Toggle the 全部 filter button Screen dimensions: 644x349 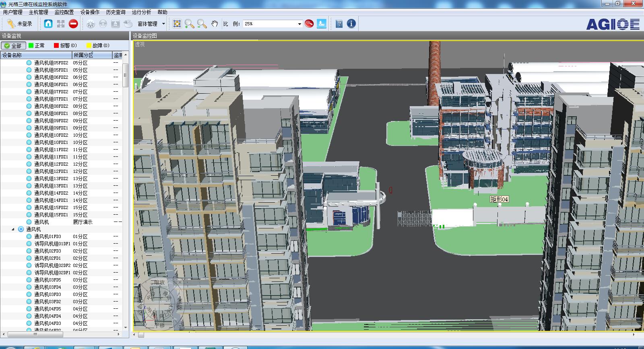pyautogui.click(x=13, y=45)
